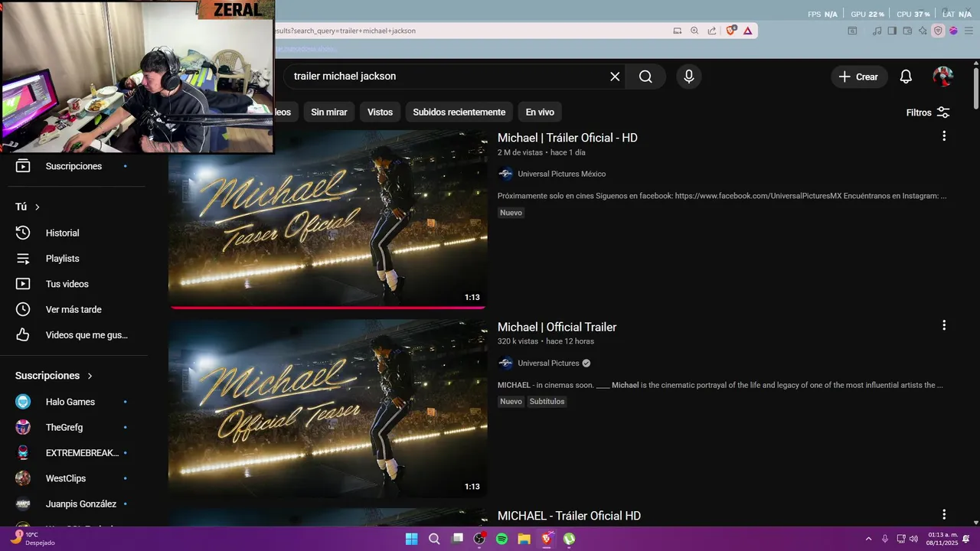Click the Brave Rewards triangle icon

tap(747, 31)
